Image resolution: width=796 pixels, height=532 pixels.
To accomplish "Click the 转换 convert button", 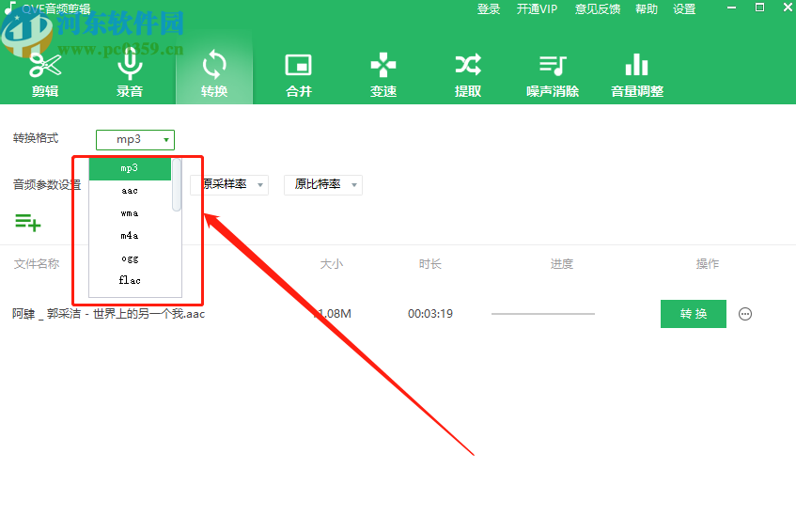I will click(693, 314).
